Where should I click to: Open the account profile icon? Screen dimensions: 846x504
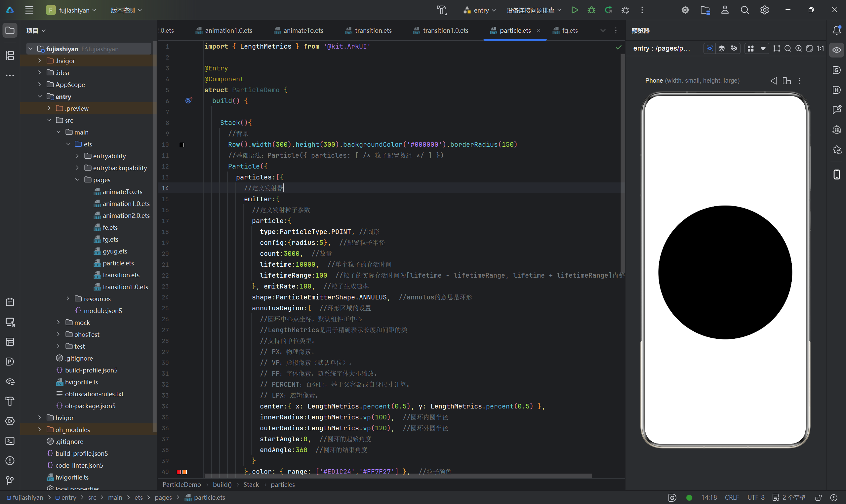pos(725,10)
